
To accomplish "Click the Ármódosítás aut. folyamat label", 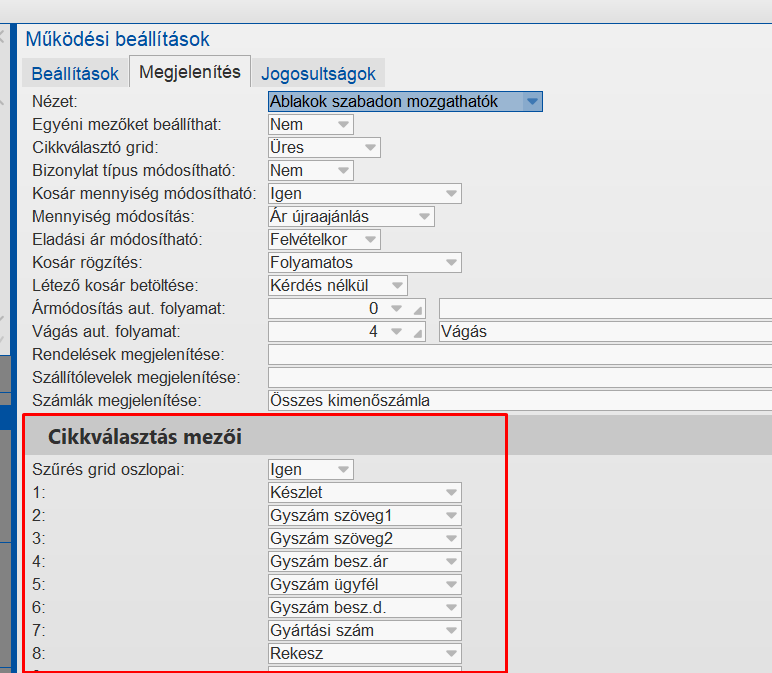I will [x=129, y=309].
